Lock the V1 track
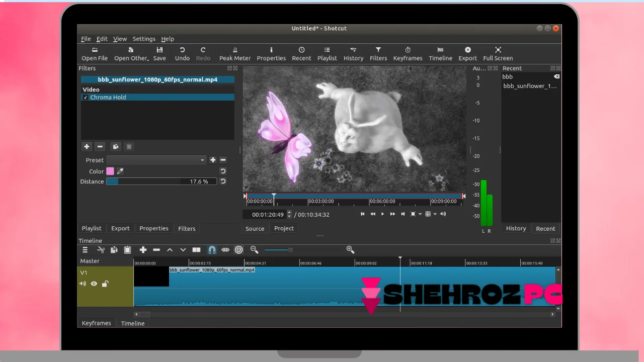The height and width of the screenshot is (362, 644). (105, 284)
